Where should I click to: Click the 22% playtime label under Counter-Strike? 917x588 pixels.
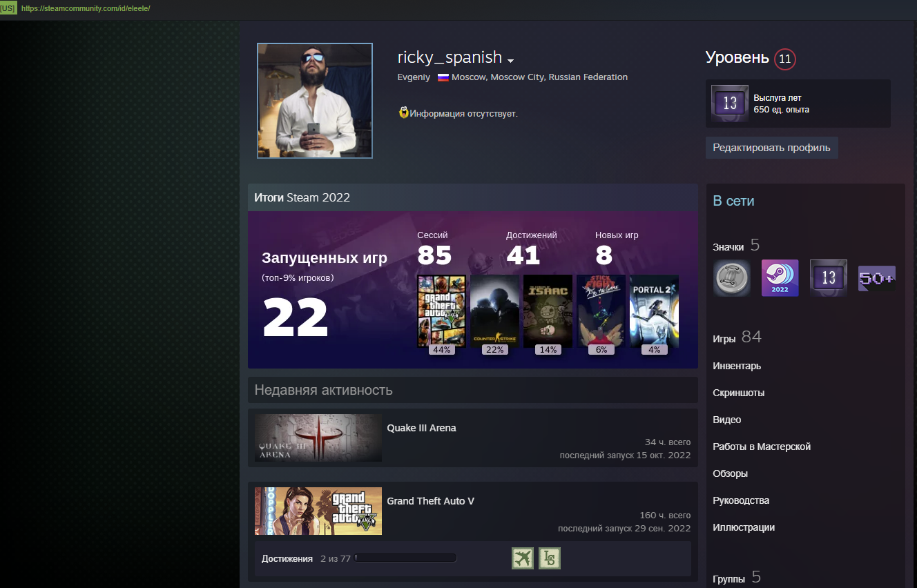(495, 349)
